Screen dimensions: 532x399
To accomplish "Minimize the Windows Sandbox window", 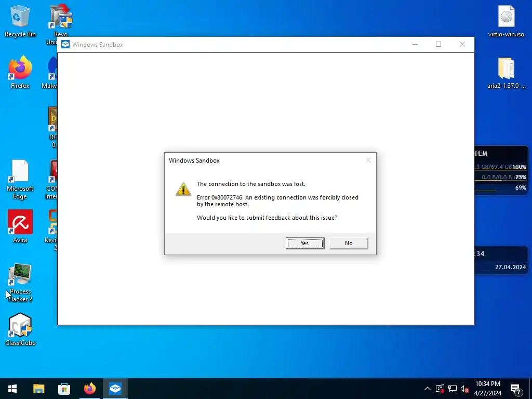I will (x=415, y=45).
